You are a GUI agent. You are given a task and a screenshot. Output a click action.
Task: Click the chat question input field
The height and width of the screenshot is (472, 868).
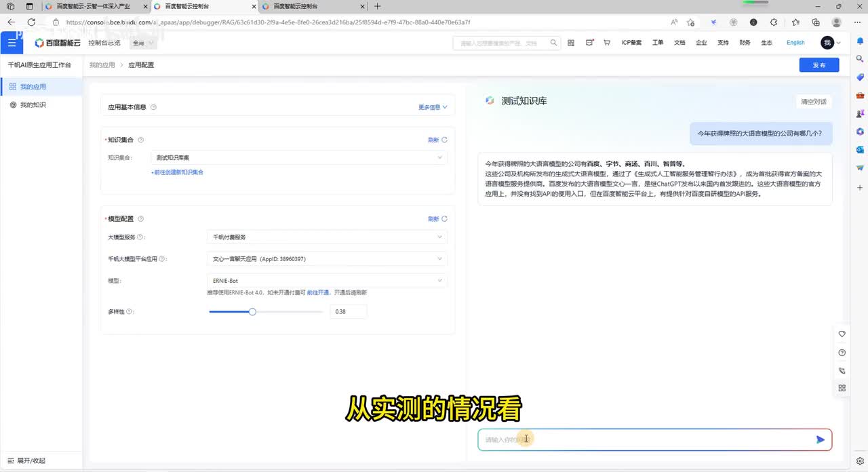644,439
